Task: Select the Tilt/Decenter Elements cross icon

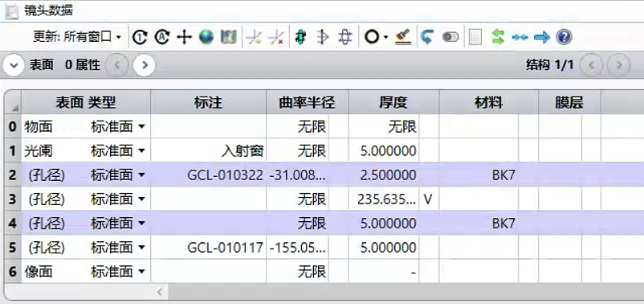Action: point(185,38)
